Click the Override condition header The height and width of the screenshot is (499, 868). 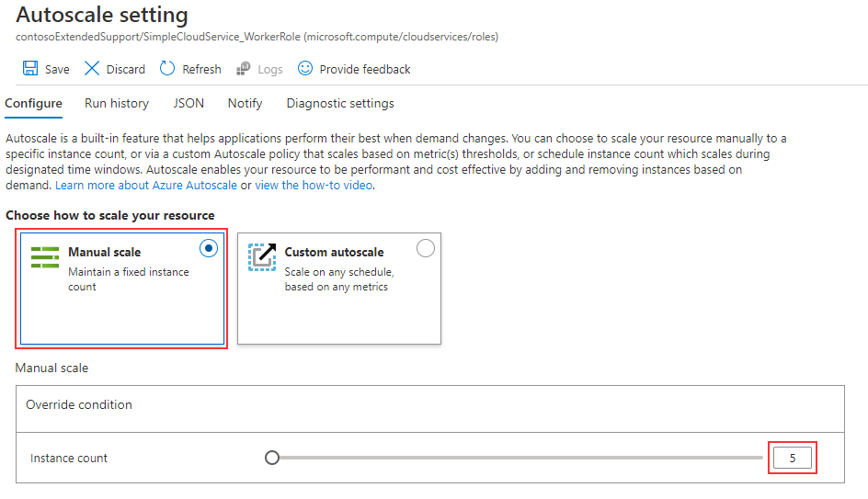[79, 404]
